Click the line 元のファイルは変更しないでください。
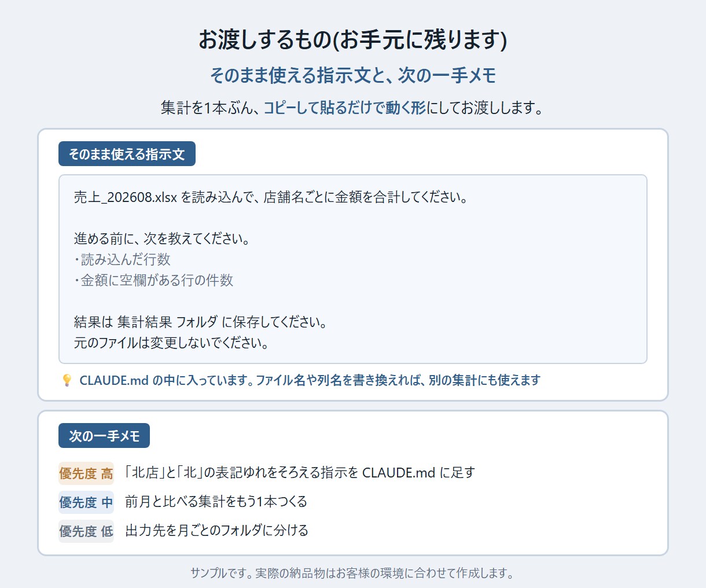Viewport: 706px width, 588px height. tap(171, 343)
